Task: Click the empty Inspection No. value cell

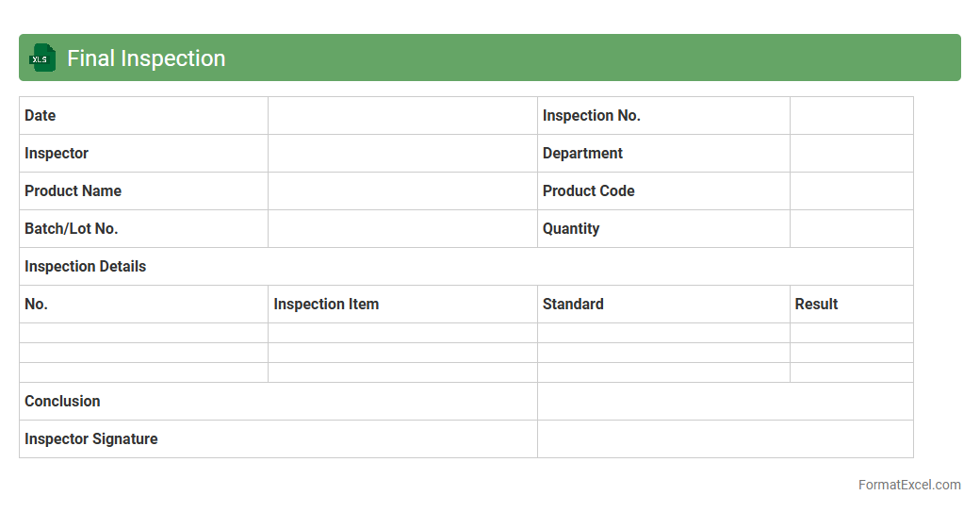Action: [851, 116]
